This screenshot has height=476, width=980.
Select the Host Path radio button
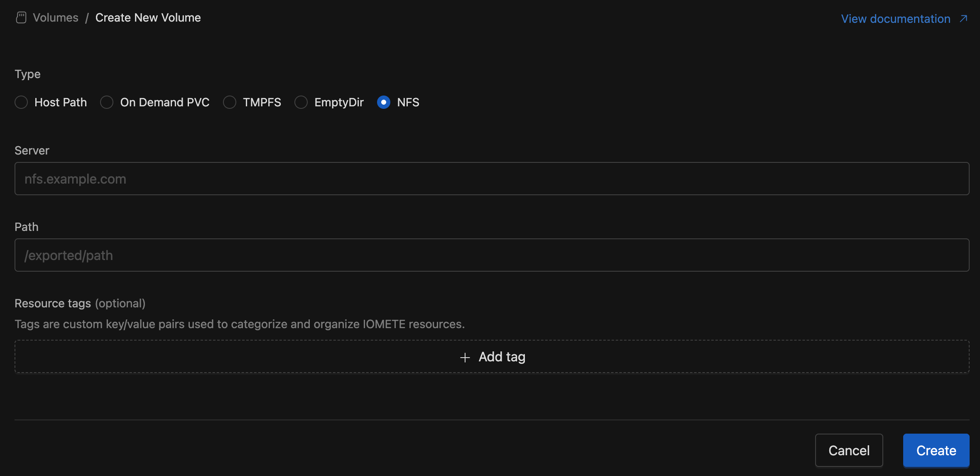pyautogui.click(x=22, y=102)
